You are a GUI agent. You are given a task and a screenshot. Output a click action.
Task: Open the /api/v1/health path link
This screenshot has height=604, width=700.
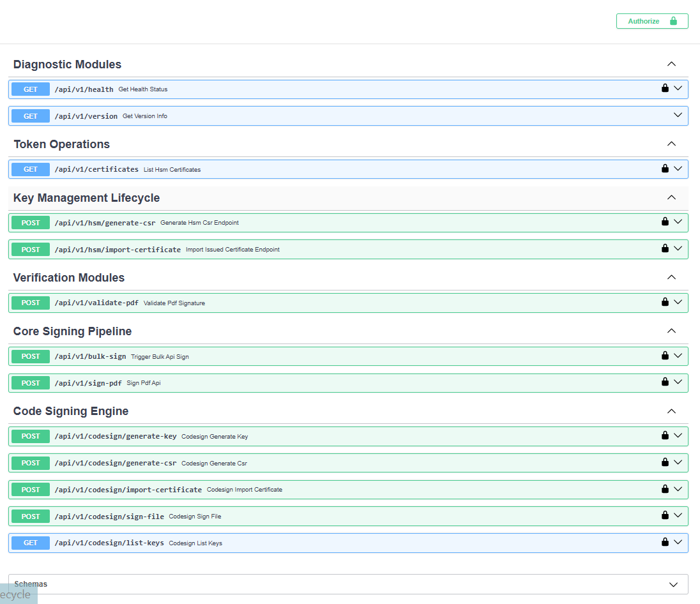[84, 89]
